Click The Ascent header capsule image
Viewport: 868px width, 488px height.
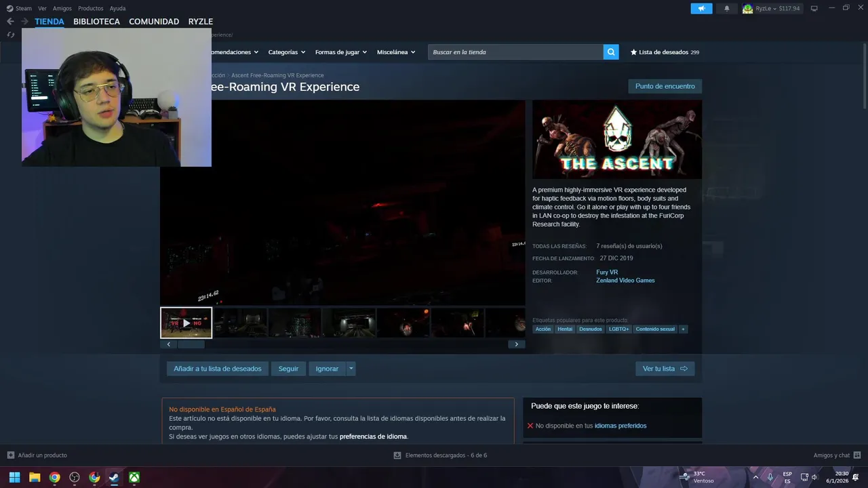[x=617, y=140]
